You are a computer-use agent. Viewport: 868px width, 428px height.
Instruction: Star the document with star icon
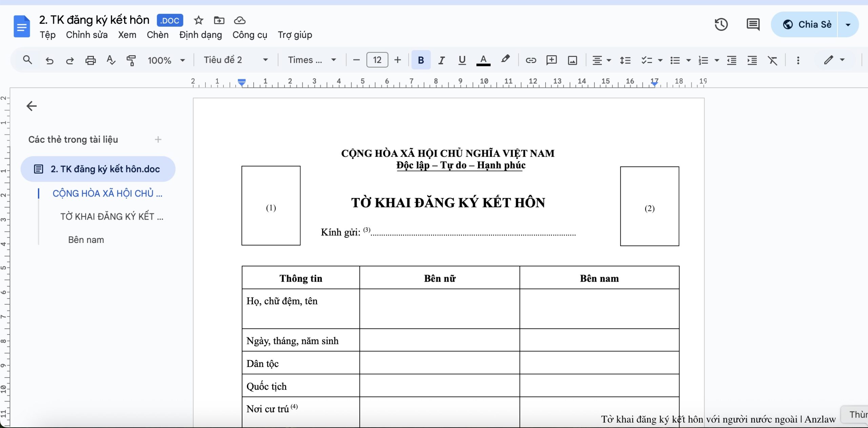pos(198,20)
